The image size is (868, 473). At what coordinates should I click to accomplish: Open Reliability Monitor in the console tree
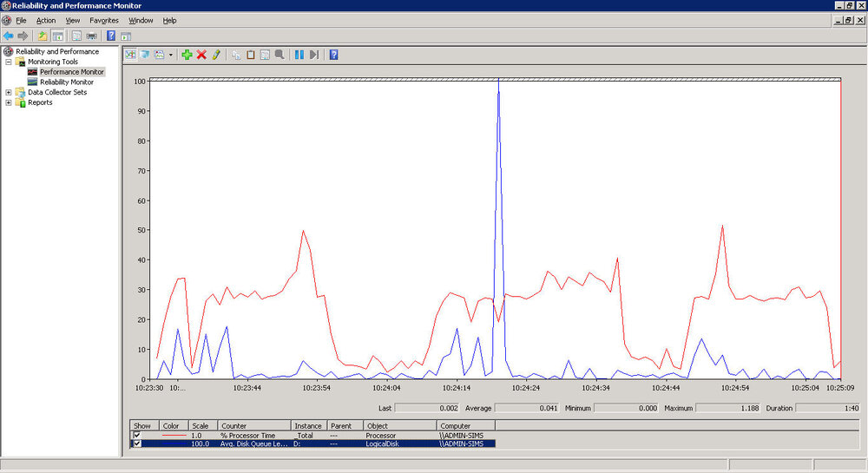pyautogui.click(x=67, y=82)
